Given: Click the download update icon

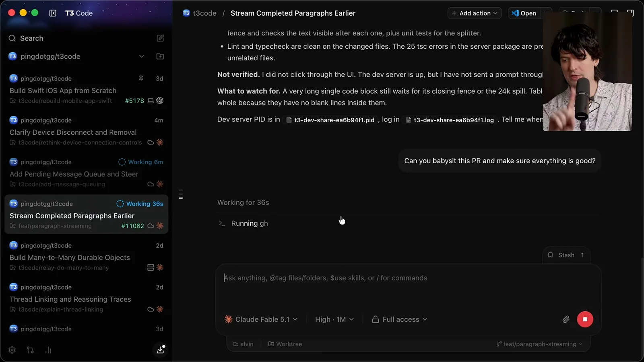Looking at the screenshot, I should 160,350.
